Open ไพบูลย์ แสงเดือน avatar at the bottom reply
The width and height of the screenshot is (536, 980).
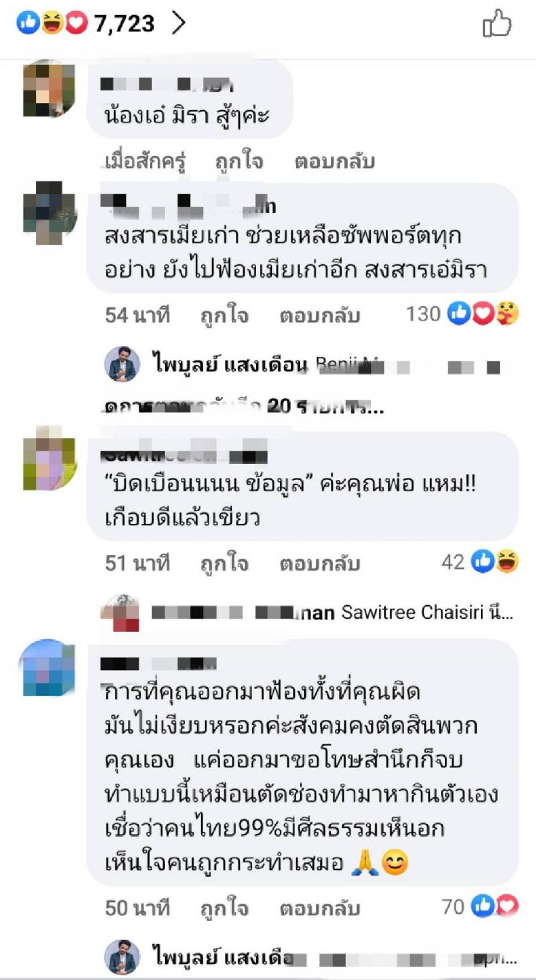tap(122, 958)
